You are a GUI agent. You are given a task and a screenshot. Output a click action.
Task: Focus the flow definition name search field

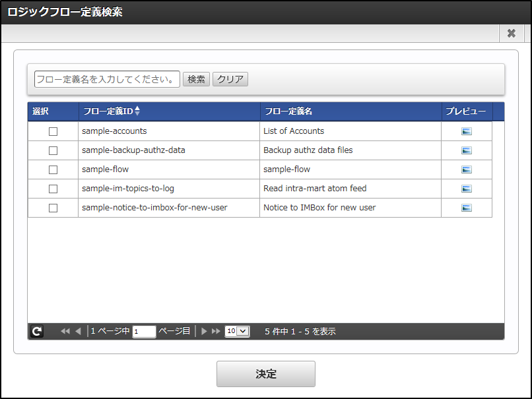tap(107, 79)
